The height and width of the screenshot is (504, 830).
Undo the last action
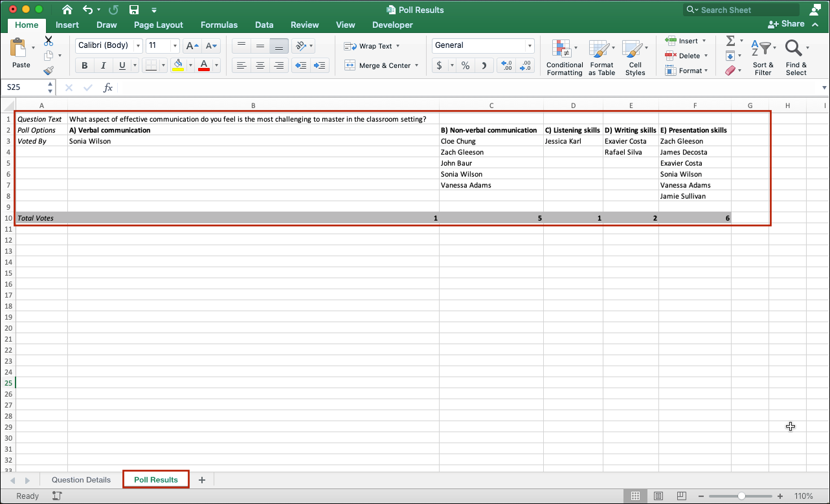88,10
